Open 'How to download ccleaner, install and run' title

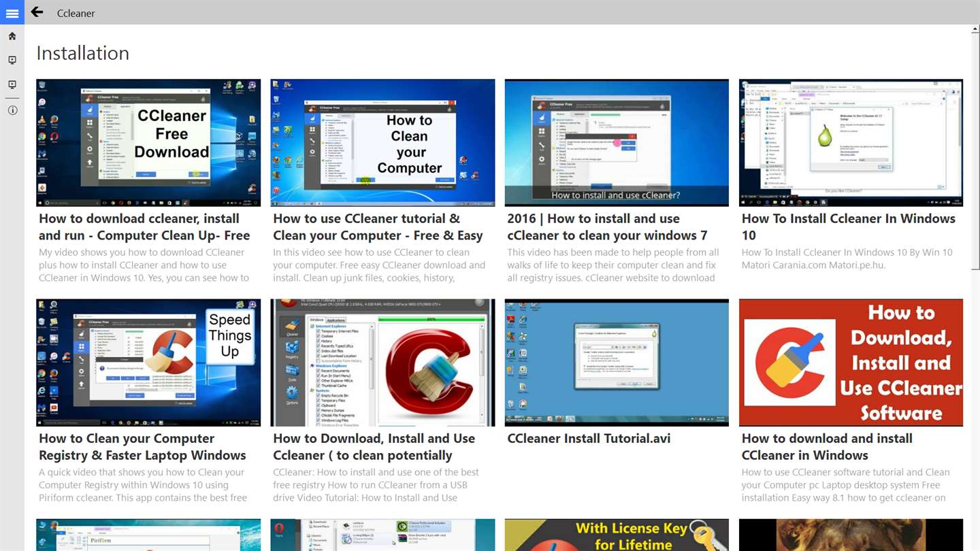[x=144, y=227]
